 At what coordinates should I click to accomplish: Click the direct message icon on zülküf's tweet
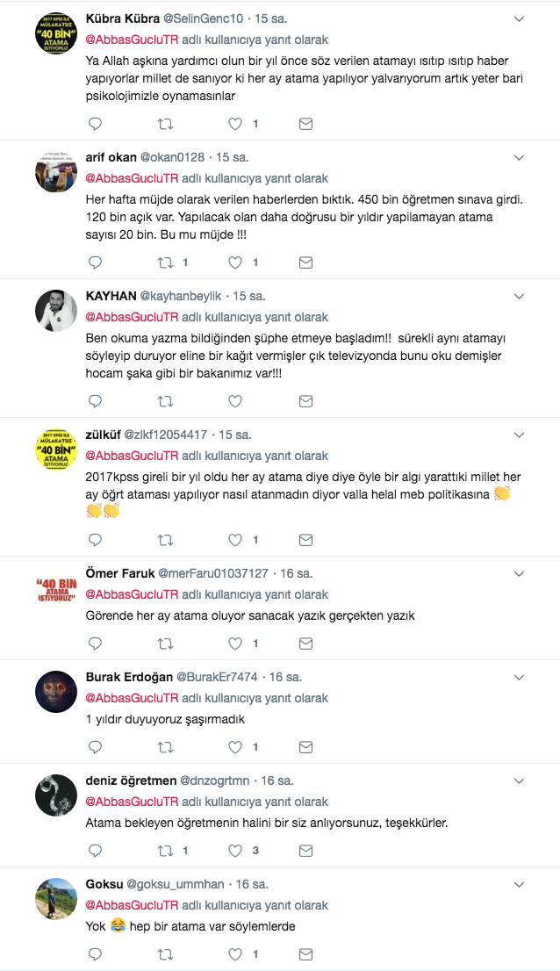(x=305, y=540)
